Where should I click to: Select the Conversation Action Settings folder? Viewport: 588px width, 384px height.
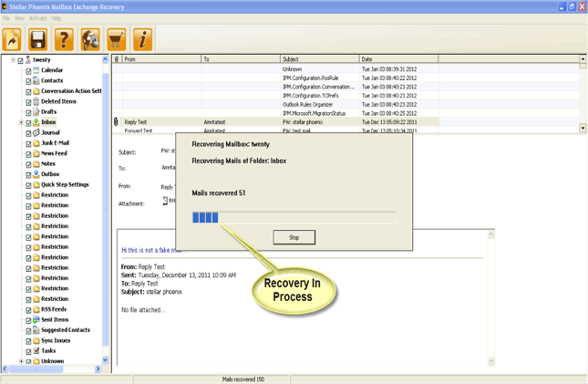(71, 91)
